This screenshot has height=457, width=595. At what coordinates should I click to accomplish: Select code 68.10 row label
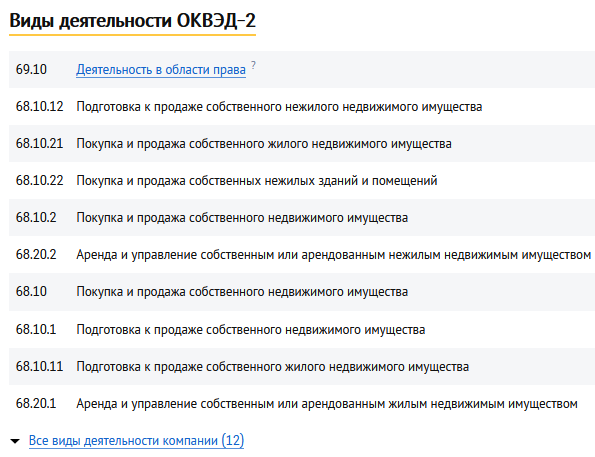pos(31,292)
